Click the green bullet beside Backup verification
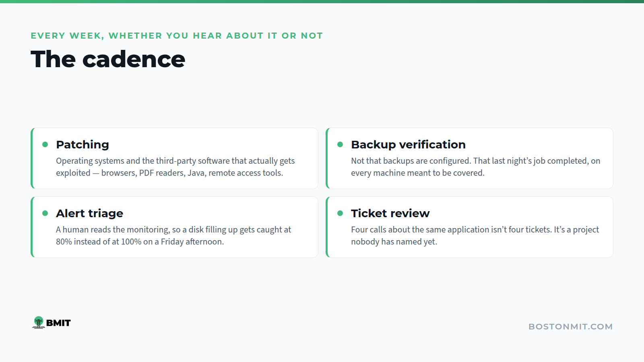 (340, 144)
